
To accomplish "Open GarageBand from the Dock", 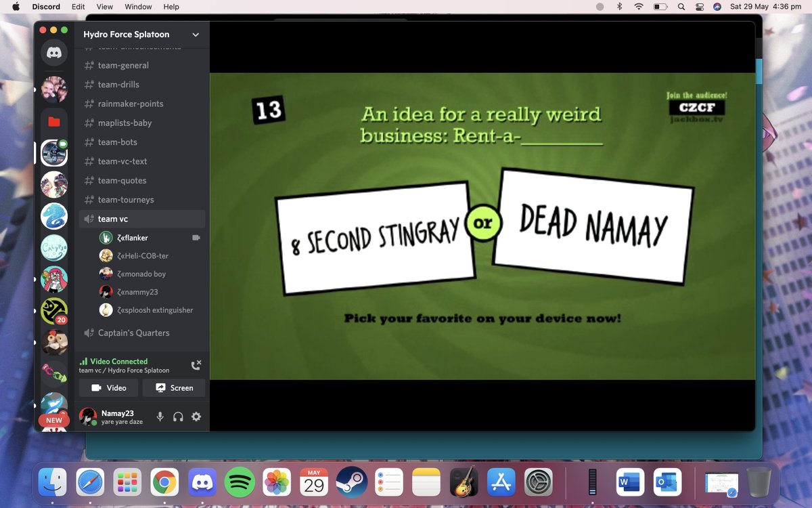I will (x=464, y=482).
